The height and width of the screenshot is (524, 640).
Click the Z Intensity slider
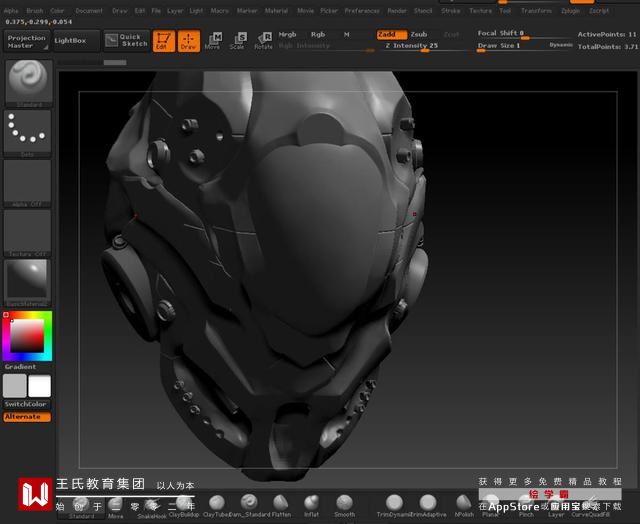[412, 46]
